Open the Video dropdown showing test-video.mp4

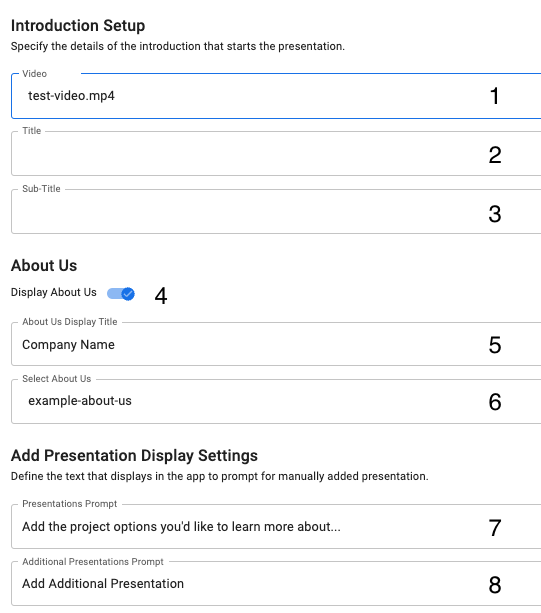[276, 96]
